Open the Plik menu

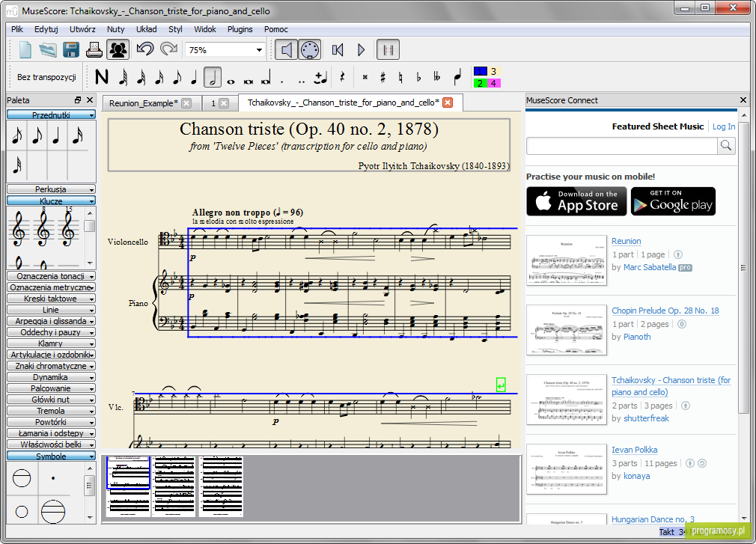pos(17,29)
